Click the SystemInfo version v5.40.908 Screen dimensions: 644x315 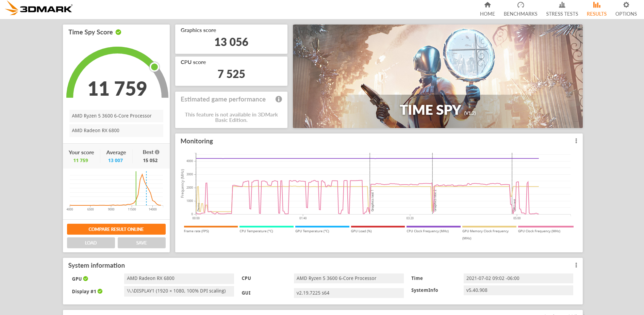coord(518,290)
